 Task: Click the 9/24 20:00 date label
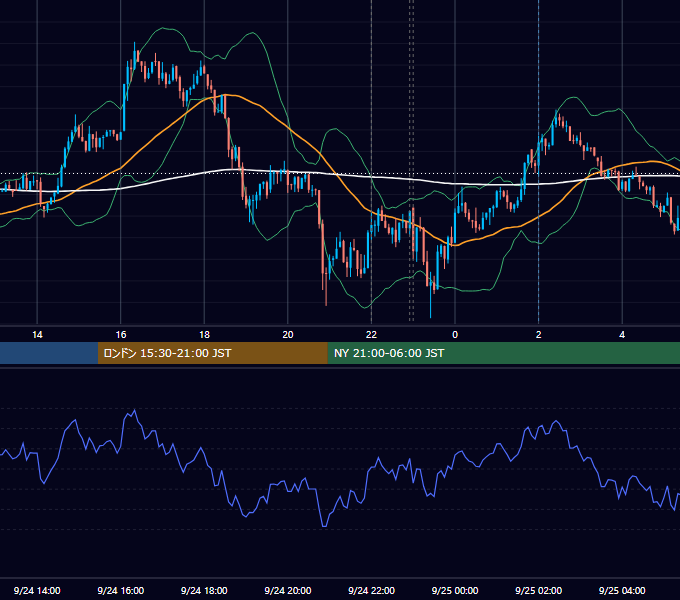[x=288, y=590]
